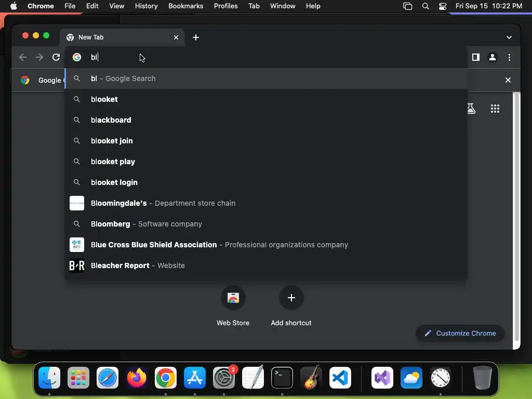Click the address bar input field
The image size is (532, 399).
[267, 57]
